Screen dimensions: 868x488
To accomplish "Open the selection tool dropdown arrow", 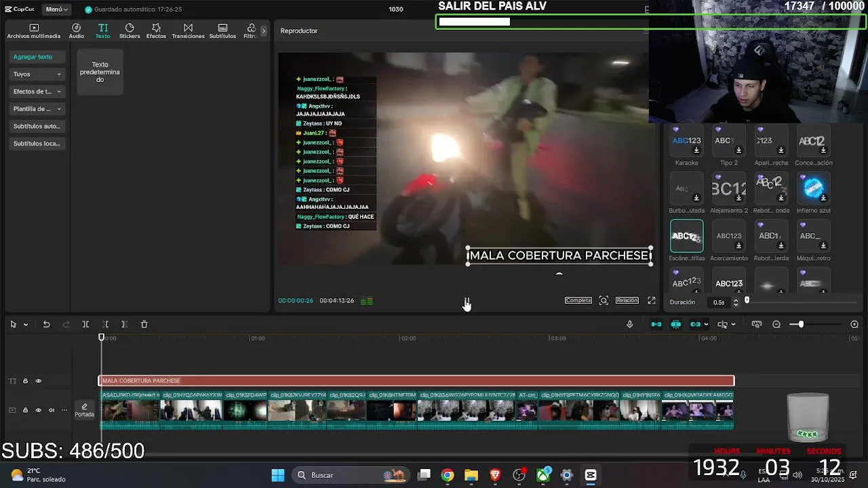I will (x=26, y=325).
